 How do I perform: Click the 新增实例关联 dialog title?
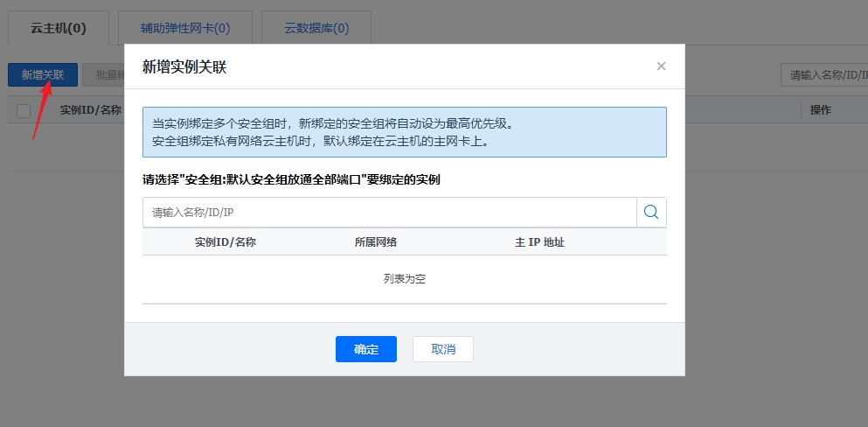[184, 66]
